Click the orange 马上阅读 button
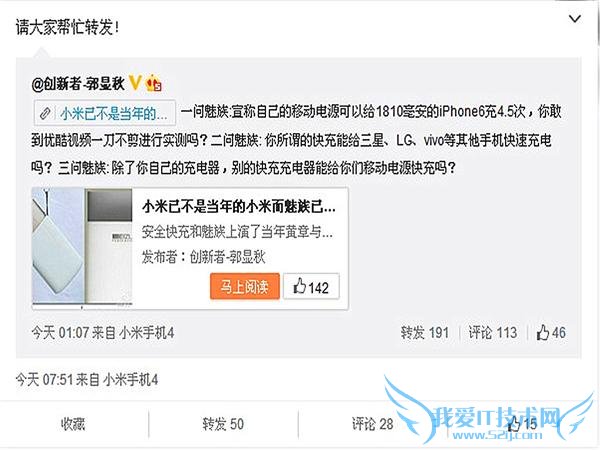 click(245, 286)
